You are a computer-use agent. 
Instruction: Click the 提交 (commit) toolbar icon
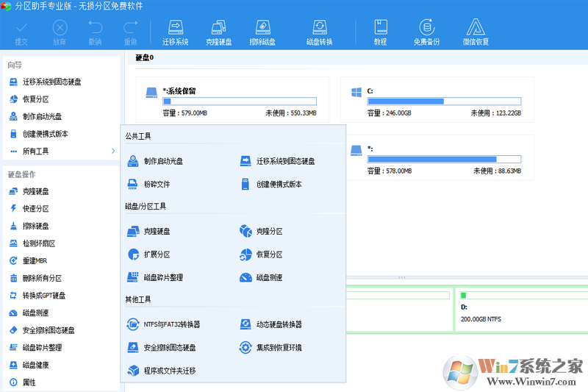[21, 33]
